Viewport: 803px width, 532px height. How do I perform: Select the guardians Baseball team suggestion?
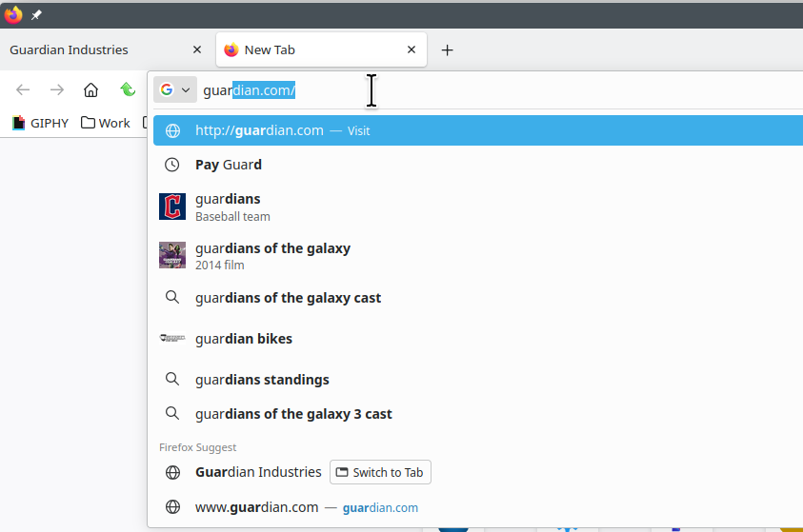229,207
